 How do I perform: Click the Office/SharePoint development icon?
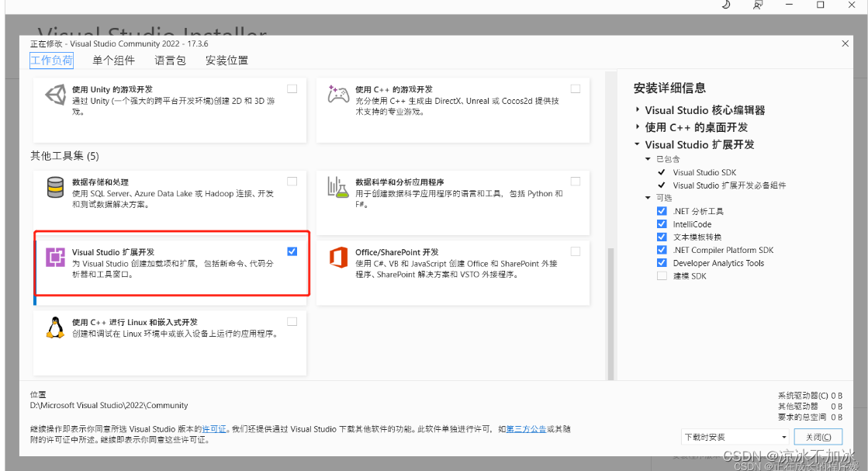click(x=338, y=258)
